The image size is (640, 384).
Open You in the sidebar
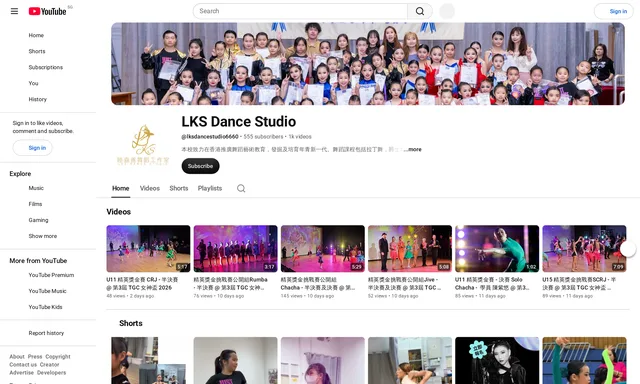(33, 83)
